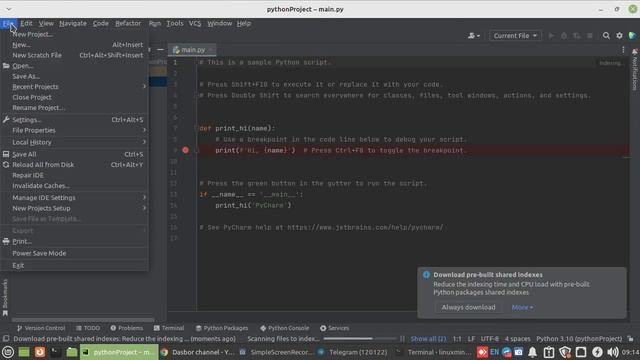This screenshot has height=360, width=640.
Task: Expand Manage IDE Settings submenu
Action: pyautogui.click(x=74, y=198)
